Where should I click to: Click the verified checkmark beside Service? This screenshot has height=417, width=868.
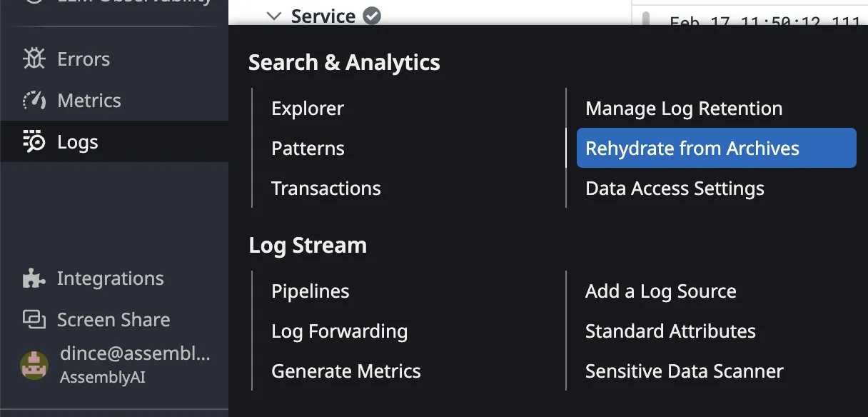pos(372,16)
